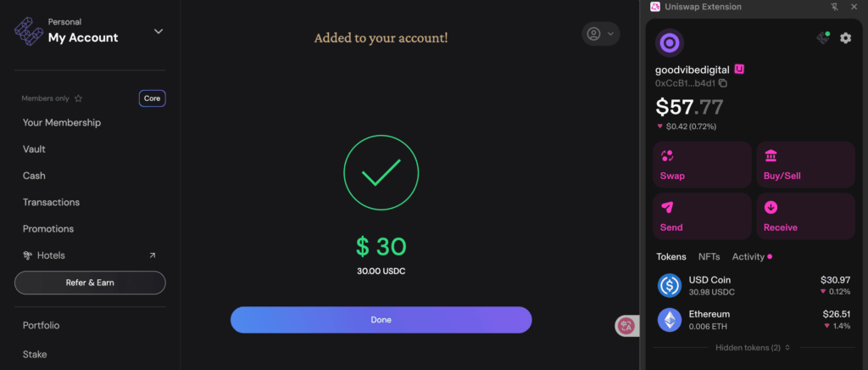Expand the My Account dropdown chevron
This screenshot has height=370, width=868.
coord(159,31)
